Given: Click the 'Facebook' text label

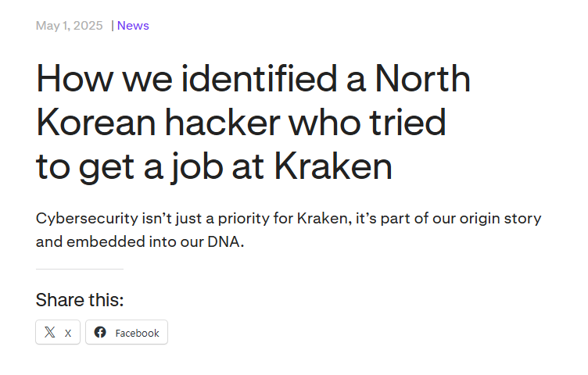Looking at the screenshot, I should pyautogui.click(x=138, y=333).
